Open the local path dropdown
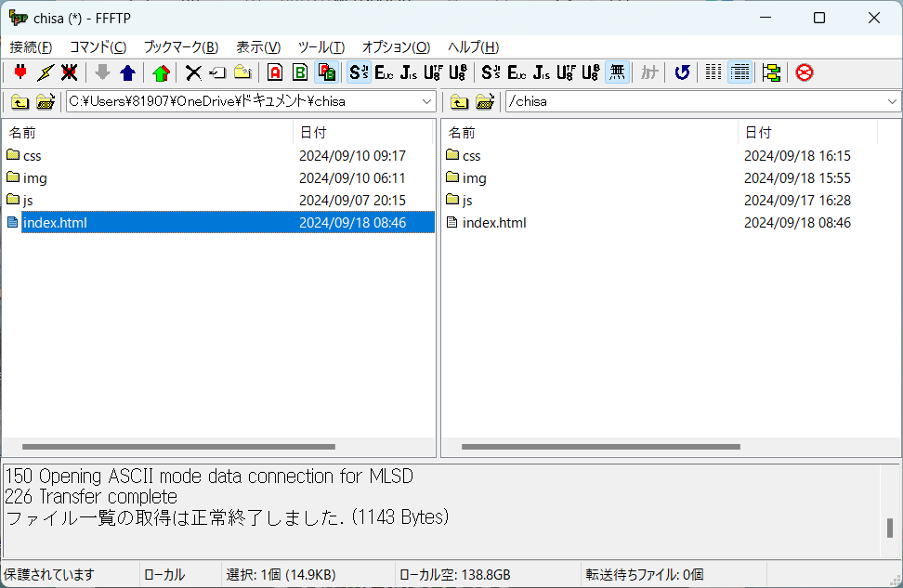 click(425, 101)
